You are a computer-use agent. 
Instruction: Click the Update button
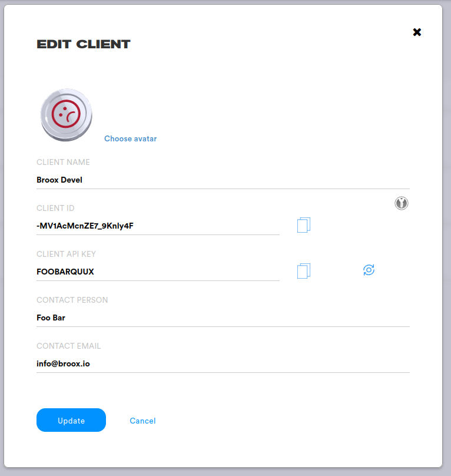(71, 420)
